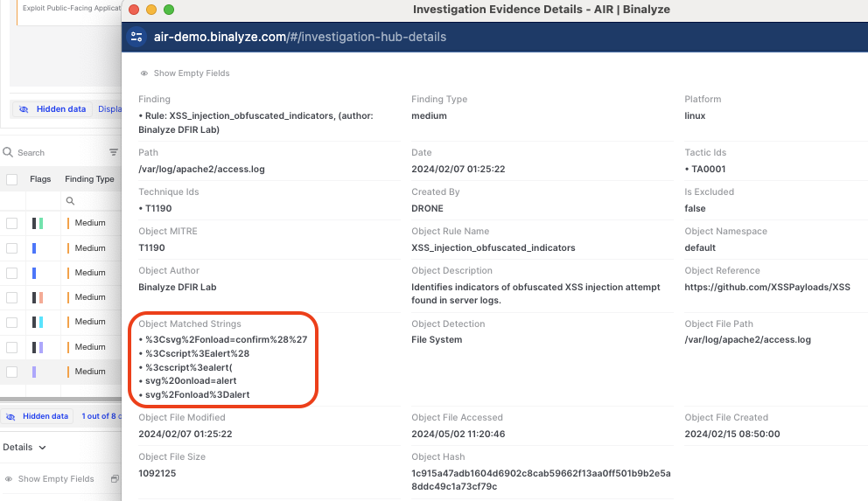Click the copy icon next to Show Empty Fields

[115, 479]
